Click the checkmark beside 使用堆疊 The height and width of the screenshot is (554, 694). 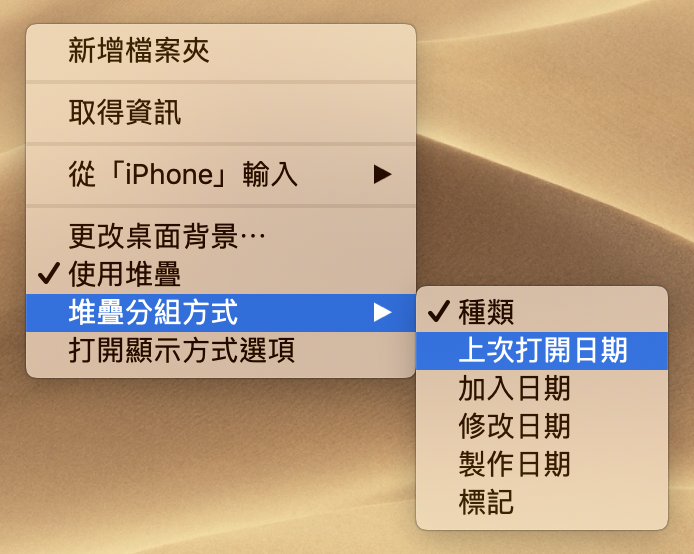tap(49, 273)
